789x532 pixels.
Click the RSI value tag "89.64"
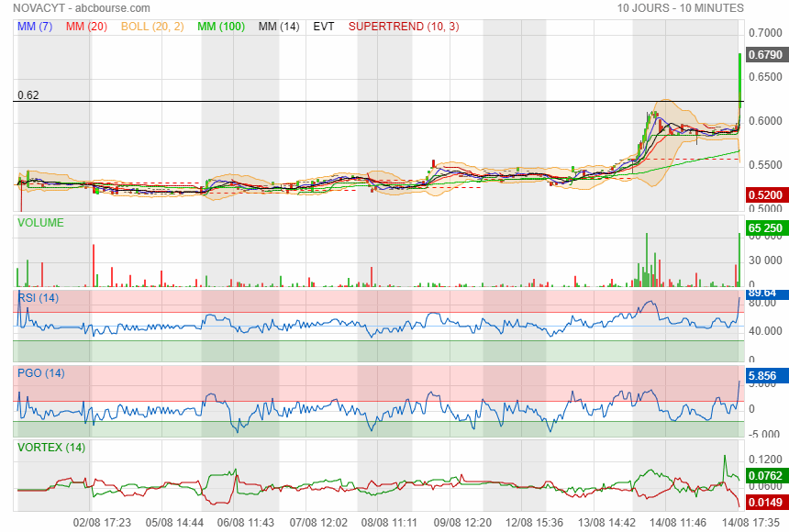(x=765, y=293)
